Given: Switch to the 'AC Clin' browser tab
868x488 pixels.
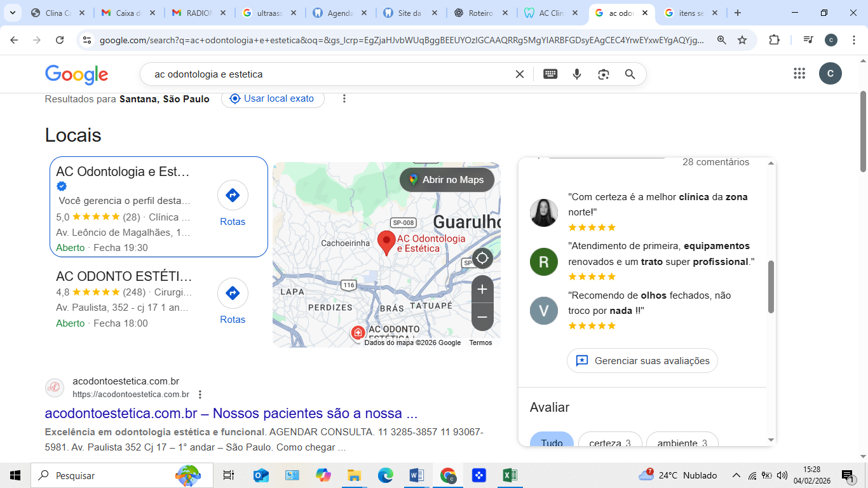Looking at the screenshot, I should tap(552, 12).
